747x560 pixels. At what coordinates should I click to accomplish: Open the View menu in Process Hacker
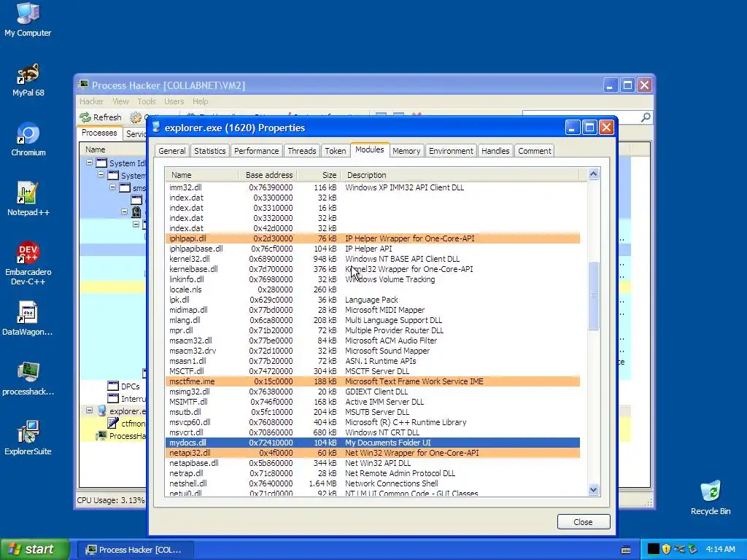pos(120,101)
